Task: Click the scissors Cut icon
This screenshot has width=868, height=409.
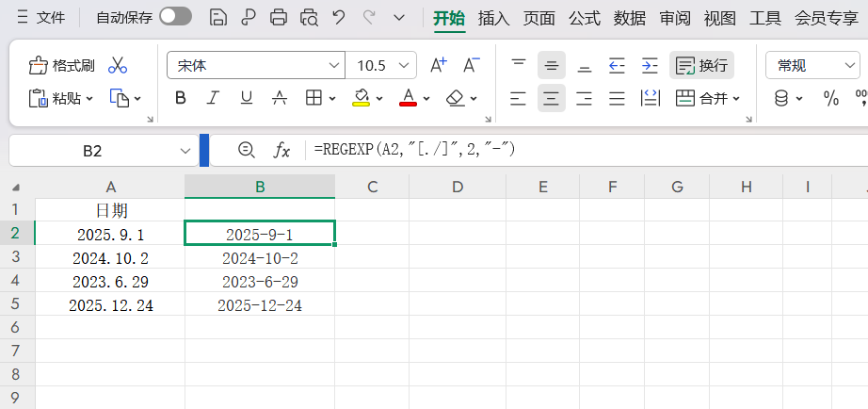Action: tap(118, 65)
